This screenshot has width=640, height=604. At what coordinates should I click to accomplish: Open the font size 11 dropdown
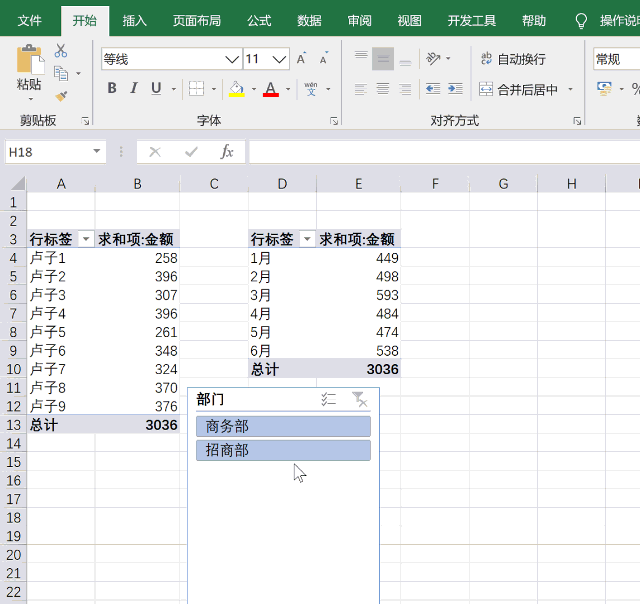coord(279,60)
